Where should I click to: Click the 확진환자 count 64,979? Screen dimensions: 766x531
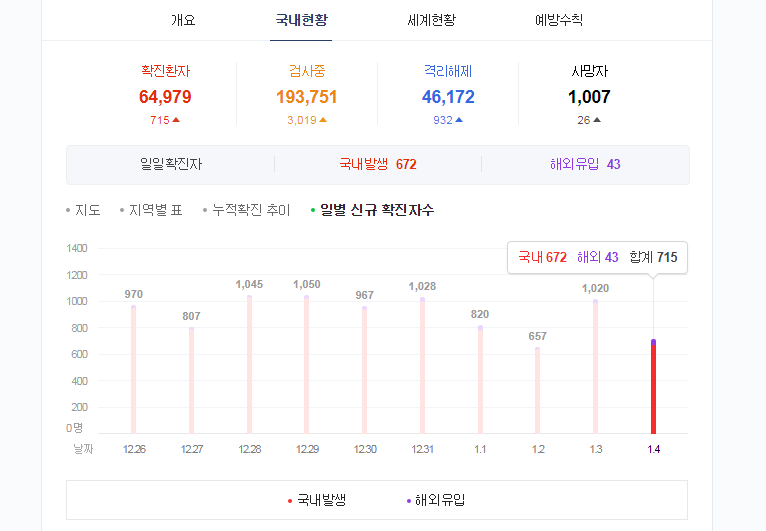pyautogui.click(x=165, y=97)
